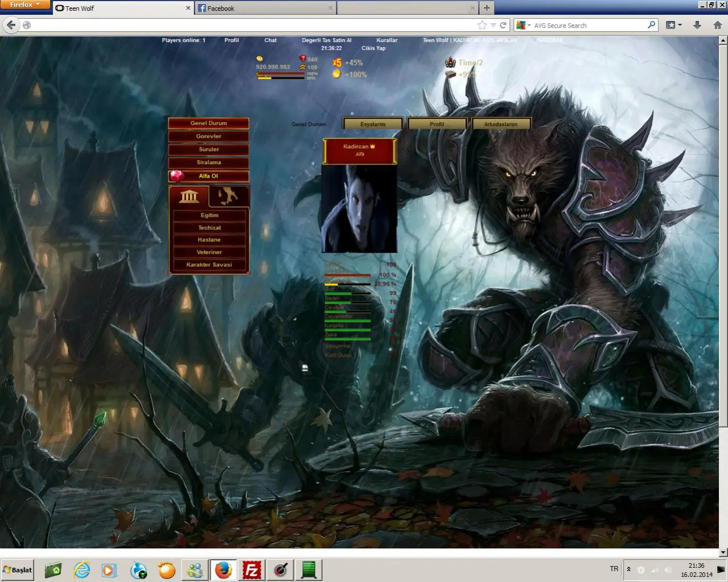
Task: Open the Firefox application menu
Action: click(25, 5)
